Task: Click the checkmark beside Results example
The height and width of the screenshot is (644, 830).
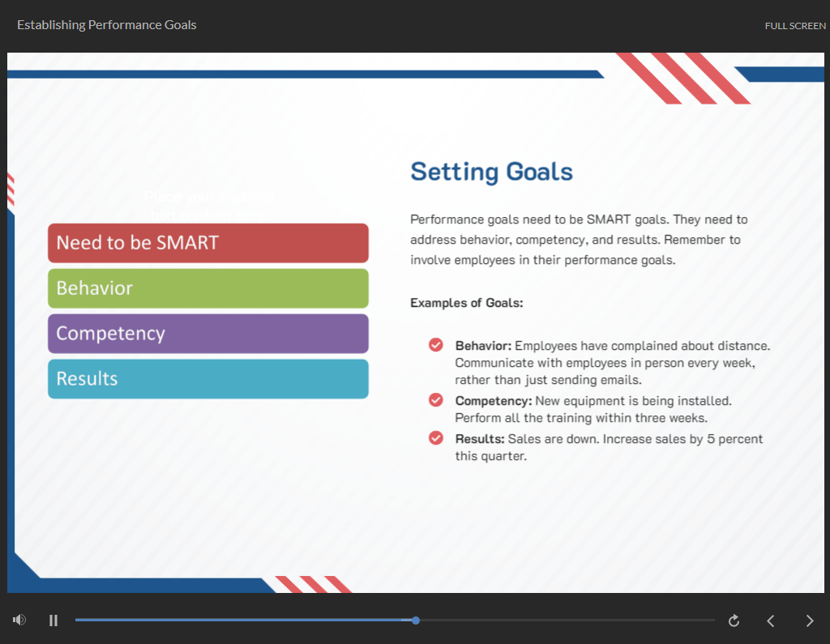Action: click(435, 438)
